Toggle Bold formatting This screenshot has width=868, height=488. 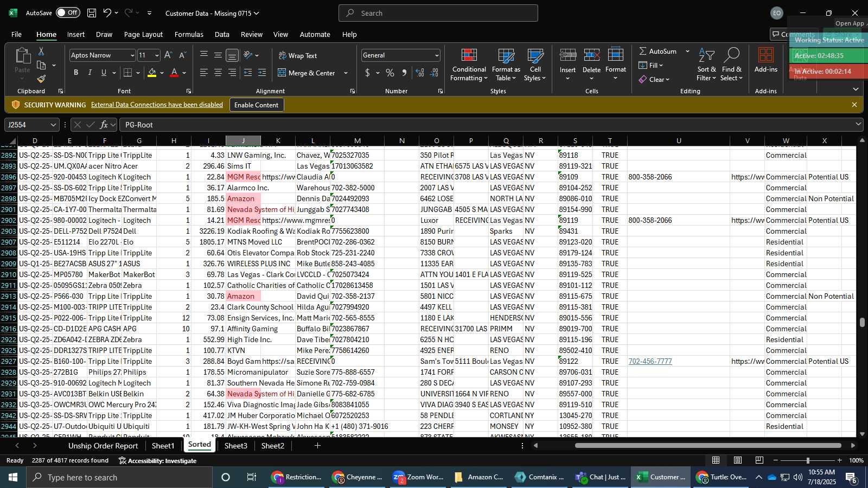click(x=76, y=73)
